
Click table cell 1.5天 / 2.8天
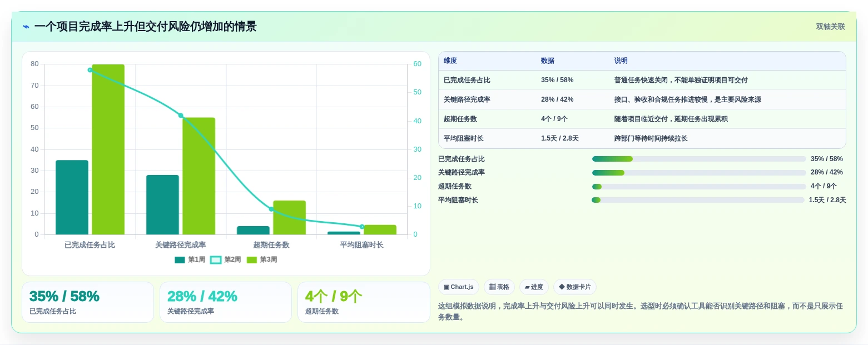pyautogui.click(x=560, y=138)
